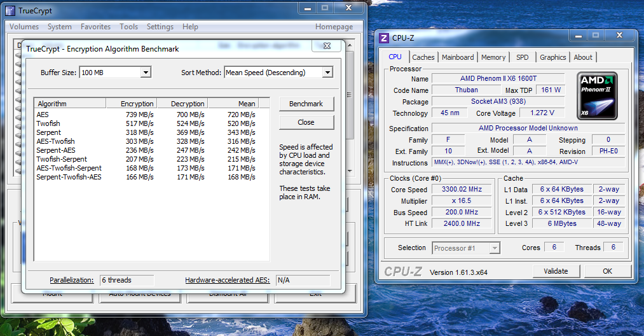The image size is (644, 336).
Task: Click the 6 threads parallelization field
Action: (127, 280)
